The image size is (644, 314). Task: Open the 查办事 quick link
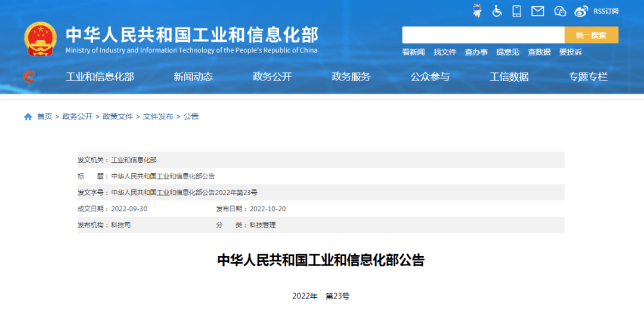tap(476, 52)
